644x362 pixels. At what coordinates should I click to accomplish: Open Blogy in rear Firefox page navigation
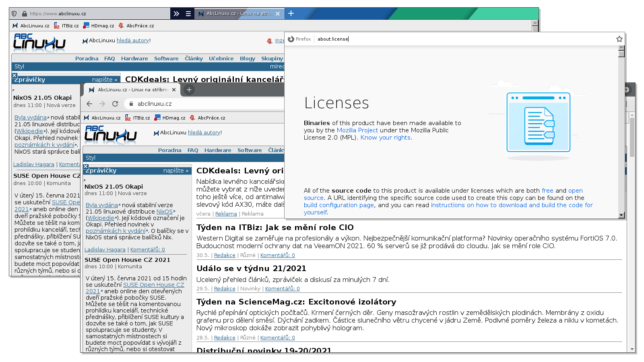[x=248, y=59]
